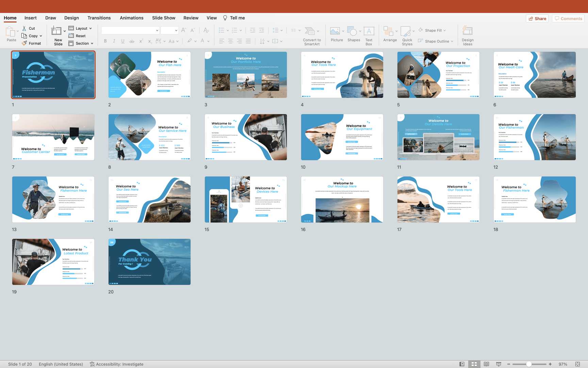Click the New Slide icon
The height and width of the screenshot is (368, 588).
[x=56, y=31]
